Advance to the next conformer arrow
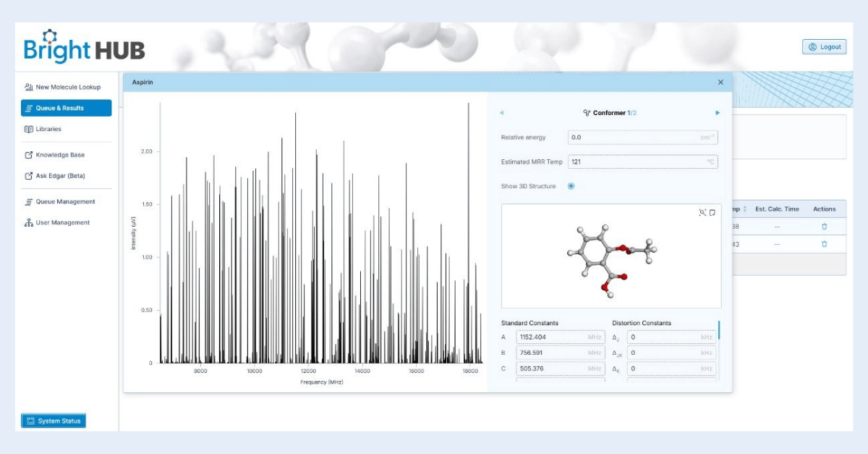This screenshot has width=868, height=454. pyautogui.click(x=718, y=113)
